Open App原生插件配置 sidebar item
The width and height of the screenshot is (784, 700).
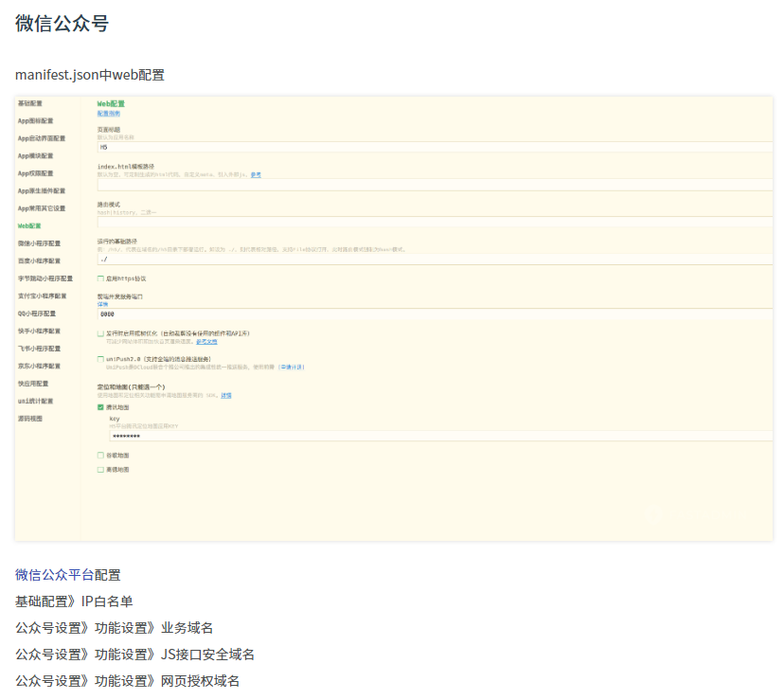42,191
